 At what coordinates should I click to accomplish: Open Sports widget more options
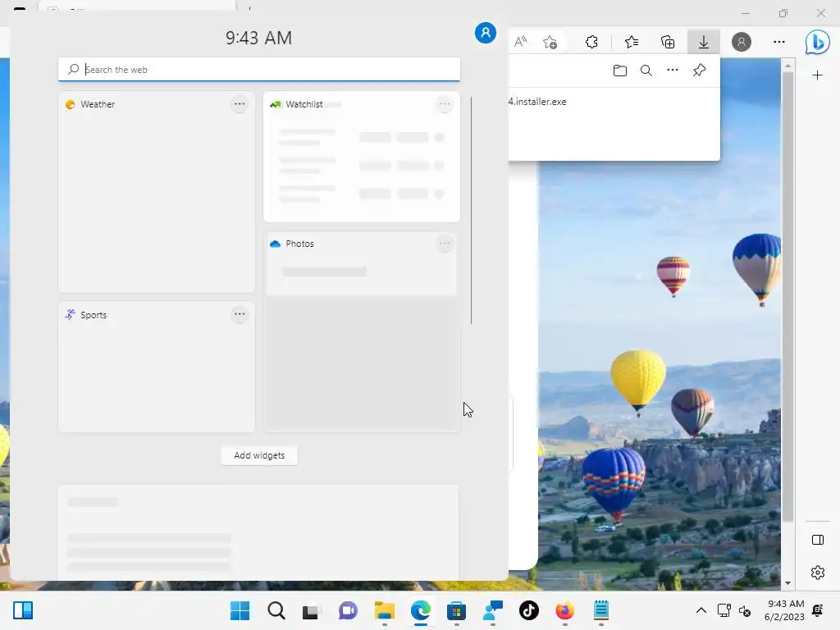(x=240, y=314)
